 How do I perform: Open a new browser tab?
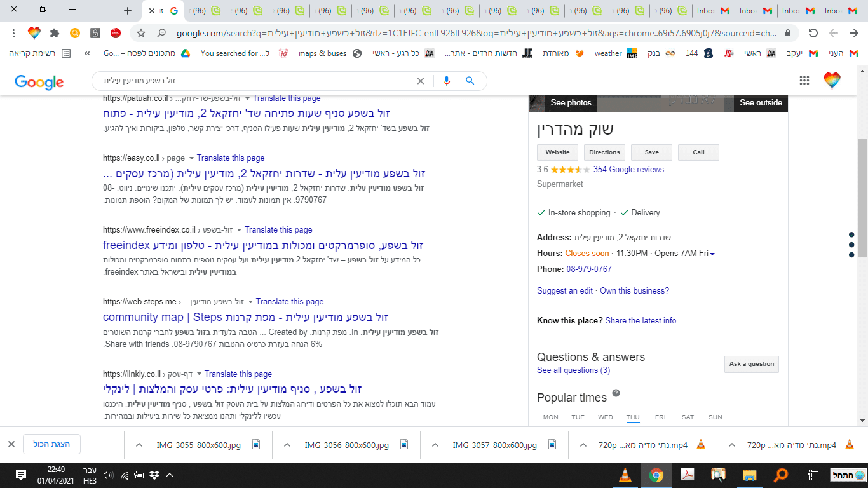click(128, 11)
